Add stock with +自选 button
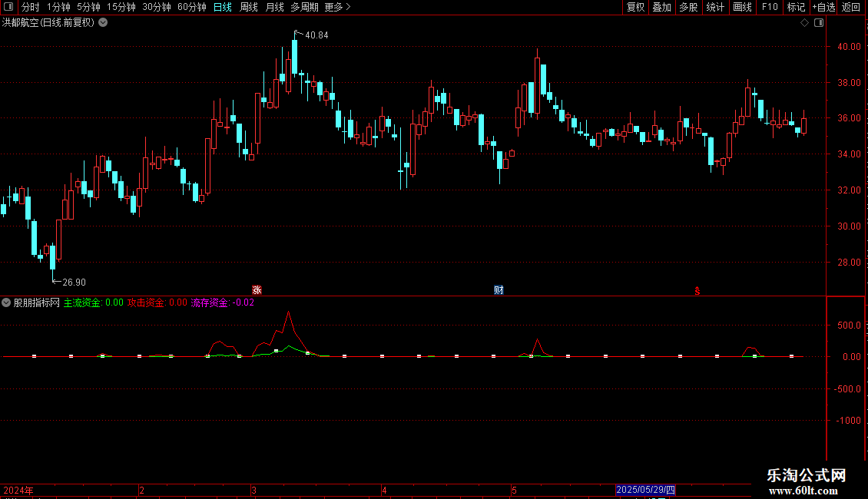868x499 pixels. coord(823,7)
